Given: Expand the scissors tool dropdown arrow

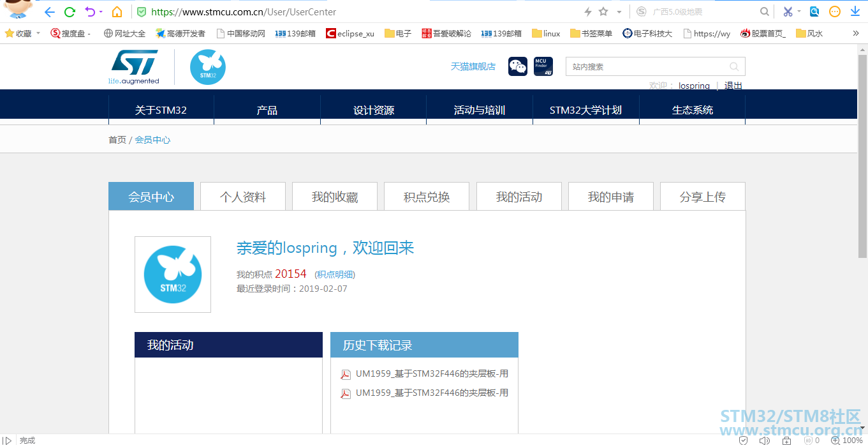Looking at the screenshot, I should pyautogui.click(x=798, y=11).
